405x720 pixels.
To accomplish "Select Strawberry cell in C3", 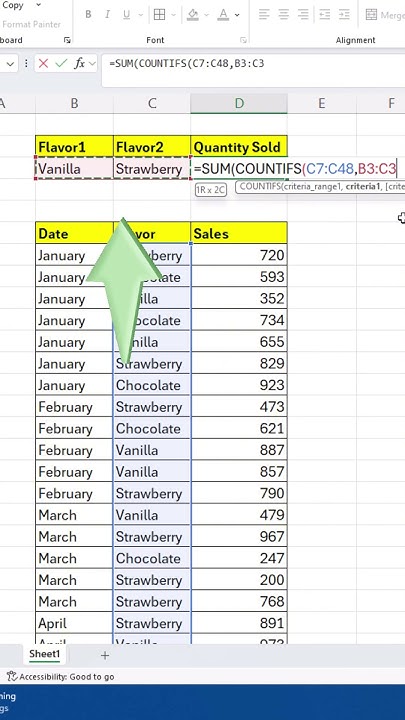I will 152,169.
